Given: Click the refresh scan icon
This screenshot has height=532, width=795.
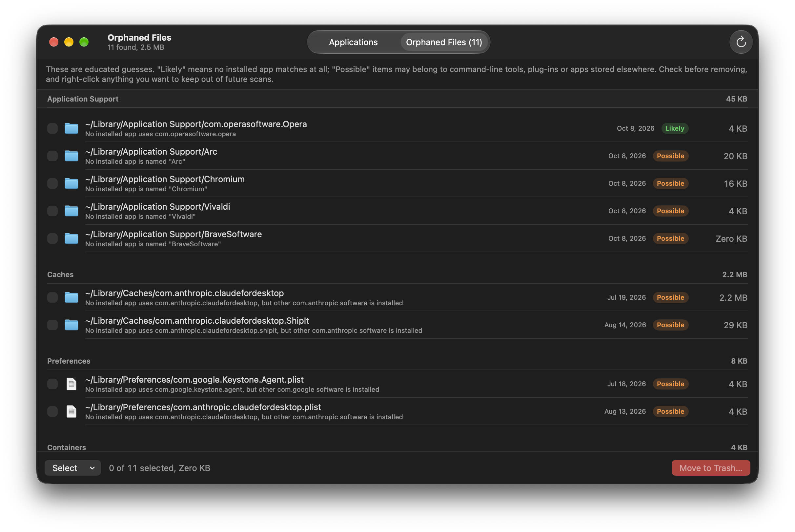Looking at the screenshot, I should pos(741,42).
